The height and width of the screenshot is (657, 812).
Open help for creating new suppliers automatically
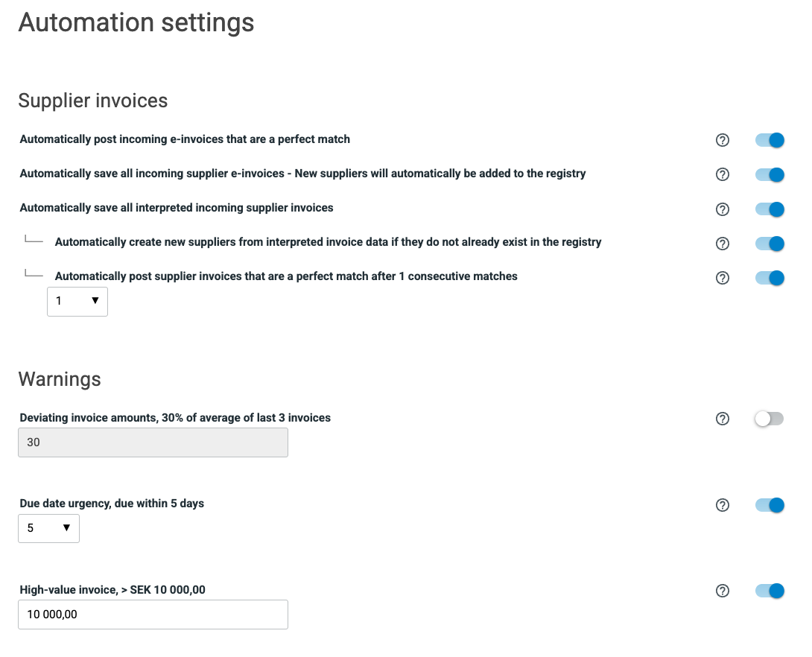coord(722,244)
